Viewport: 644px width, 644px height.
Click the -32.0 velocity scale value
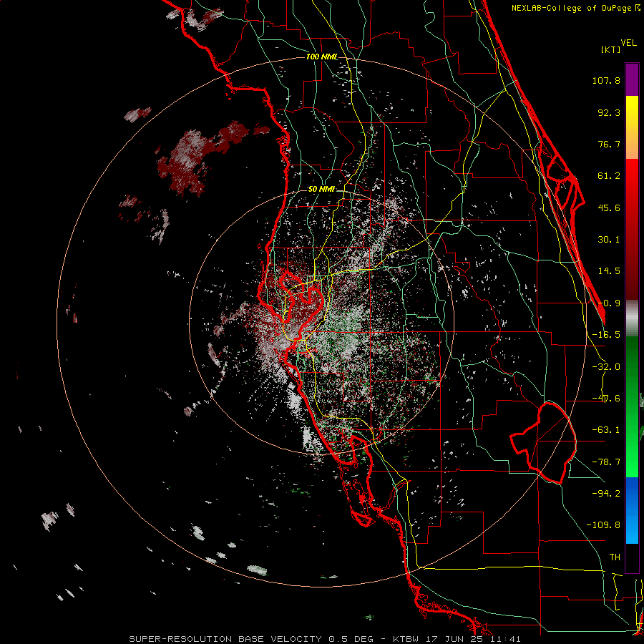click(x=606, y=367)
